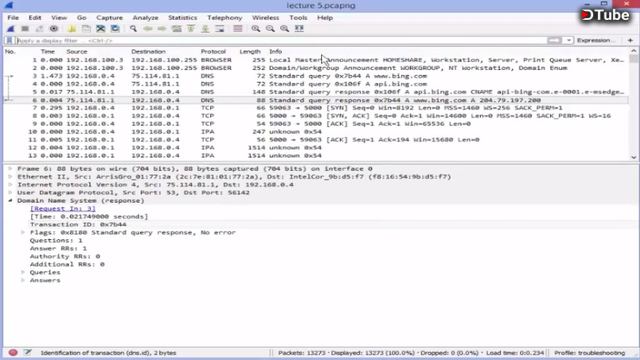The height and width of the screenshot is (360, 640).
Task: Click the display filter bookmark icon
Action: coord(9,40)
